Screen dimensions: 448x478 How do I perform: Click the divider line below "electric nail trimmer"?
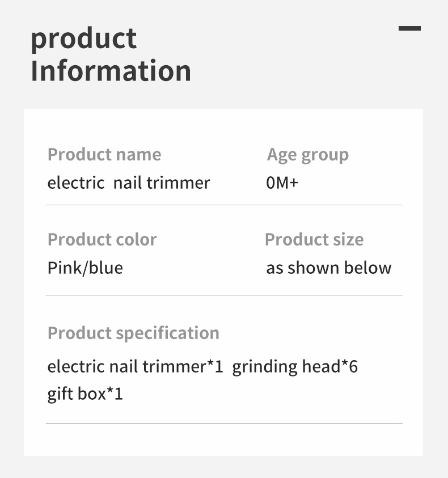[224, 205]
